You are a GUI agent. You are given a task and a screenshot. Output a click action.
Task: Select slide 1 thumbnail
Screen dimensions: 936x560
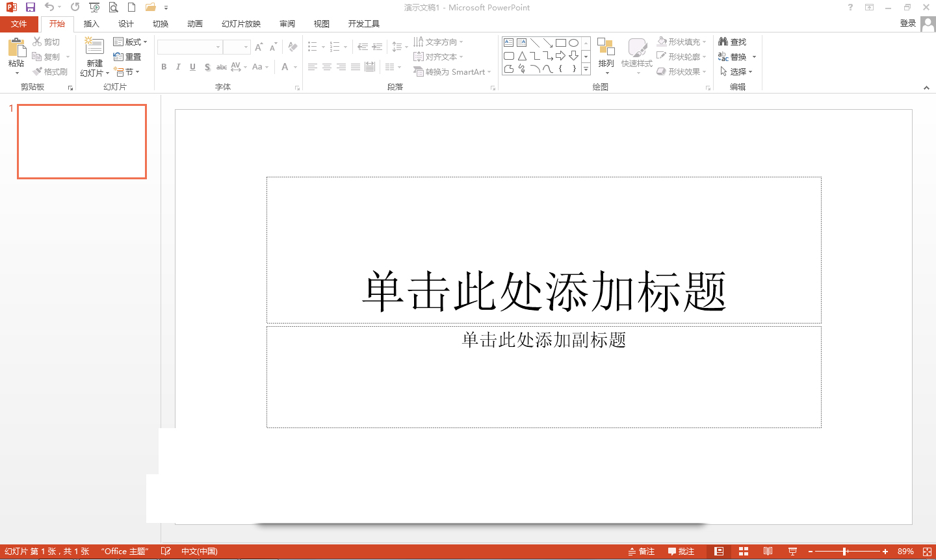82,142
